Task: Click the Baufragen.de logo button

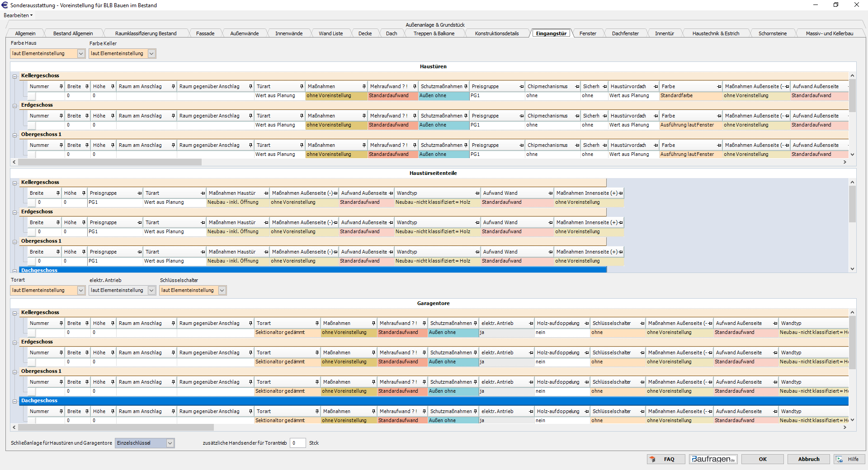Action: point(713,459)
